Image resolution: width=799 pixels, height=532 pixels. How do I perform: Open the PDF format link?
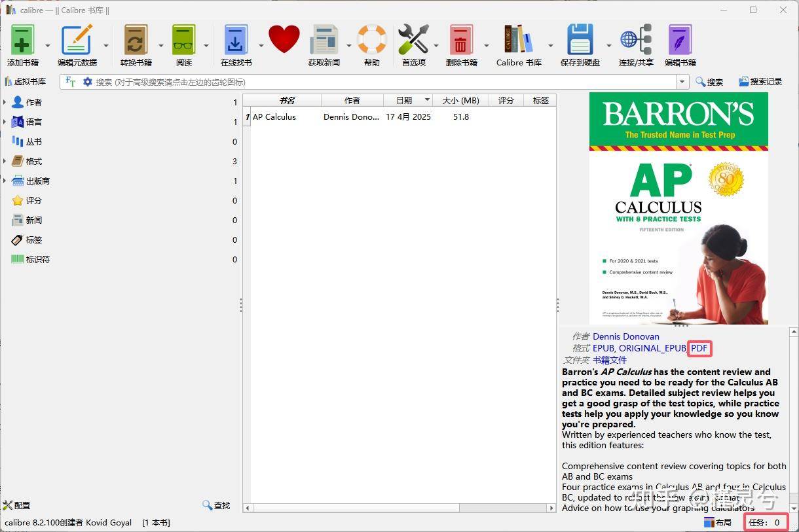[x=699, y=348]
